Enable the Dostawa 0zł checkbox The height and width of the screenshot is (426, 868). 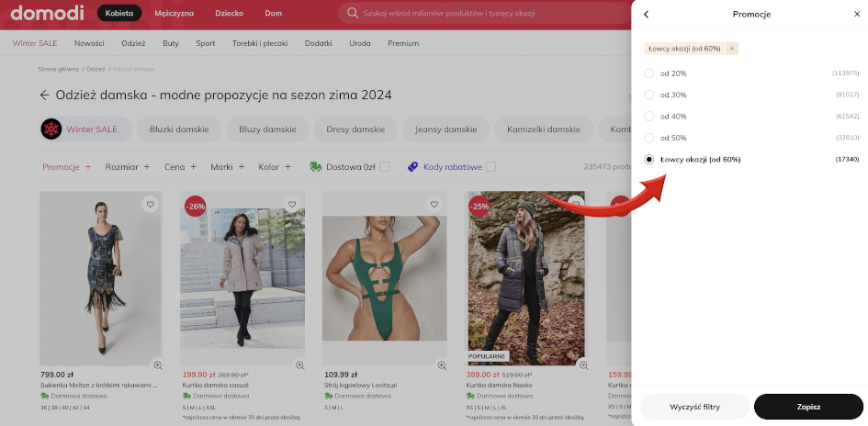pyautogui.click(x=384, y=166)
